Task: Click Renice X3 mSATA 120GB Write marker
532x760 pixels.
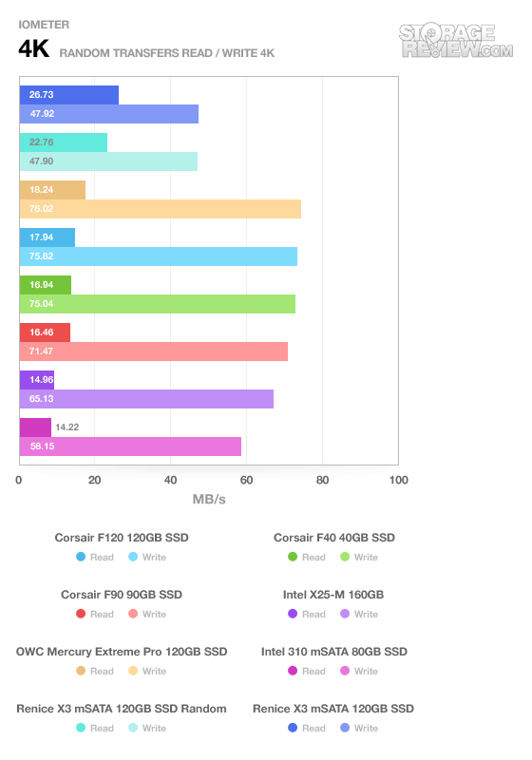Action: (345, 728)
